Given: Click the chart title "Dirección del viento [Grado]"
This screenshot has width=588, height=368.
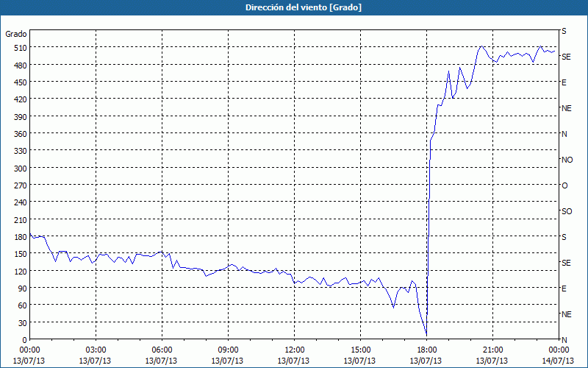Looking at the screenshot, I should [x=304, y=7].
